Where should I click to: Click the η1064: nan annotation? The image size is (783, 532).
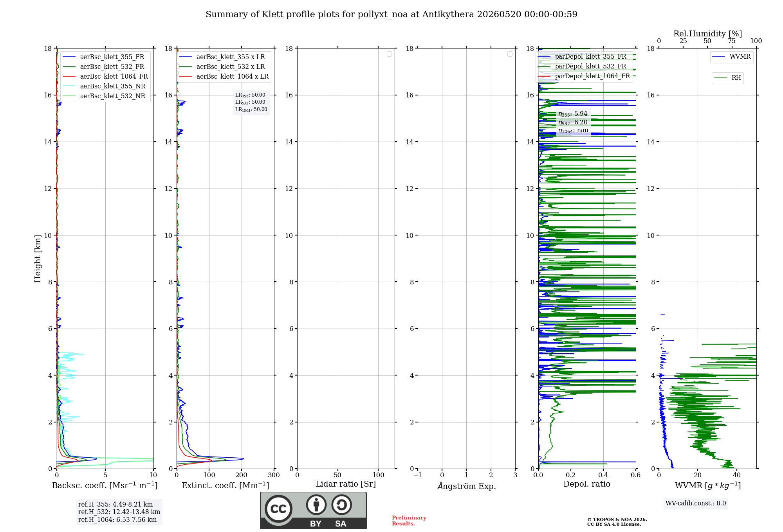(573, 131)
